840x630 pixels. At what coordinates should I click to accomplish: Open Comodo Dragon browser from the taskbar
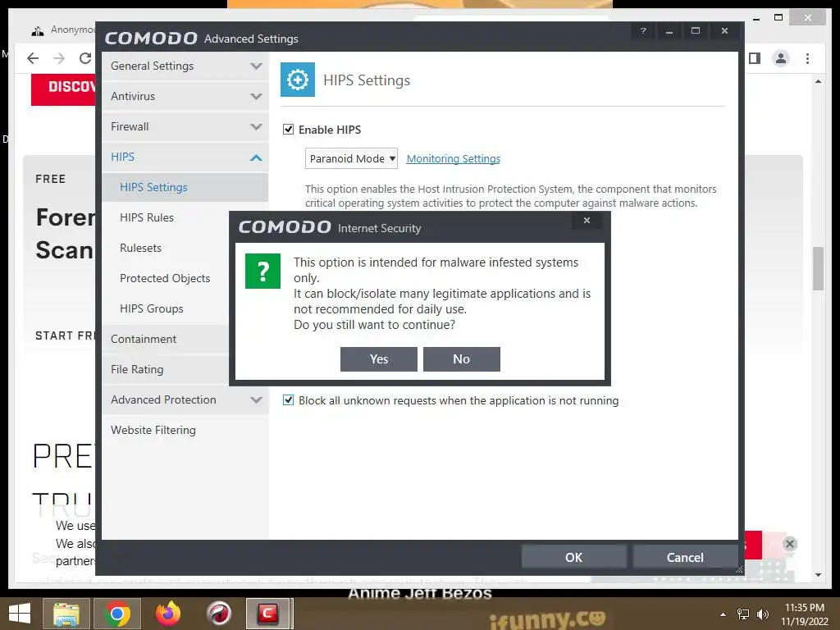coord(218,614)
